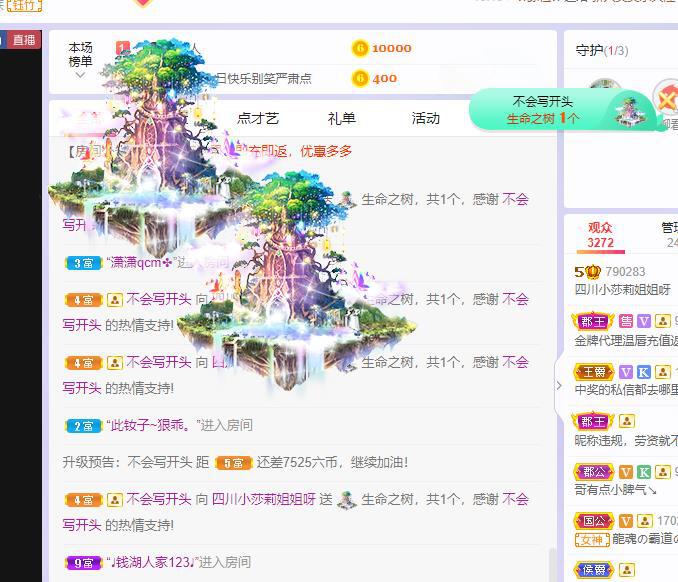The width and height of the screenshot is (678, 582).
Task: Click the 10000 coin amount
Action: pyautogui.click(x=391, y=48)
